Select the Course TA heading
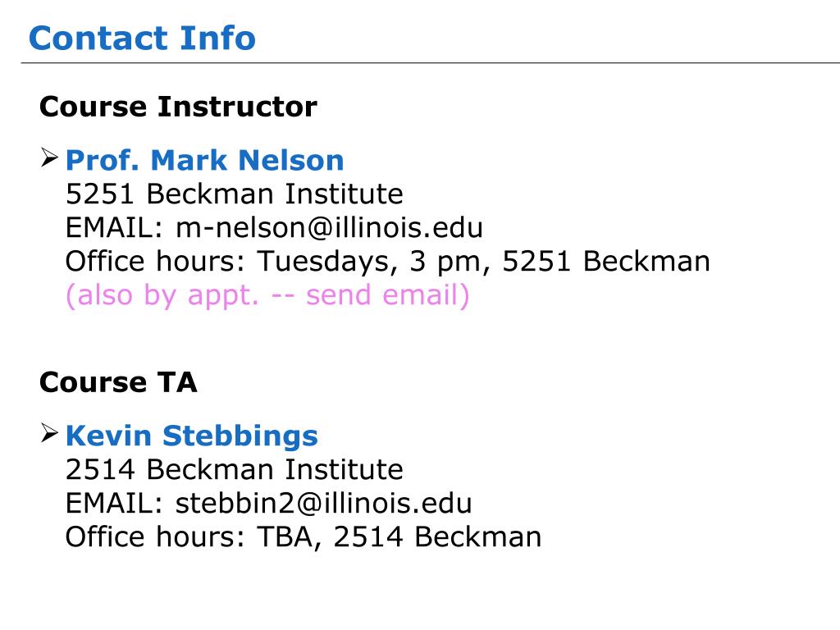 tap(118, 382)
